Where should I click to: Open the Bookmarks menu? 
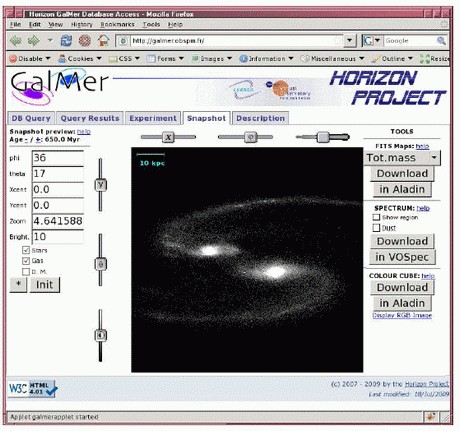[x=117, y=24]
